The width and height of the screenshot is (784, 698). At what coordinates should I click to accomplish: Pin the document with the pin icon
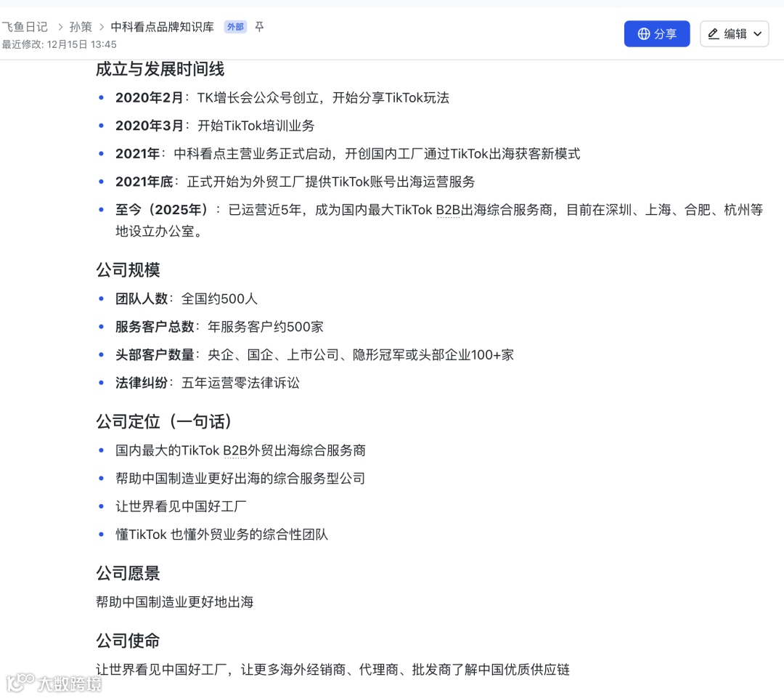point(259,27)
